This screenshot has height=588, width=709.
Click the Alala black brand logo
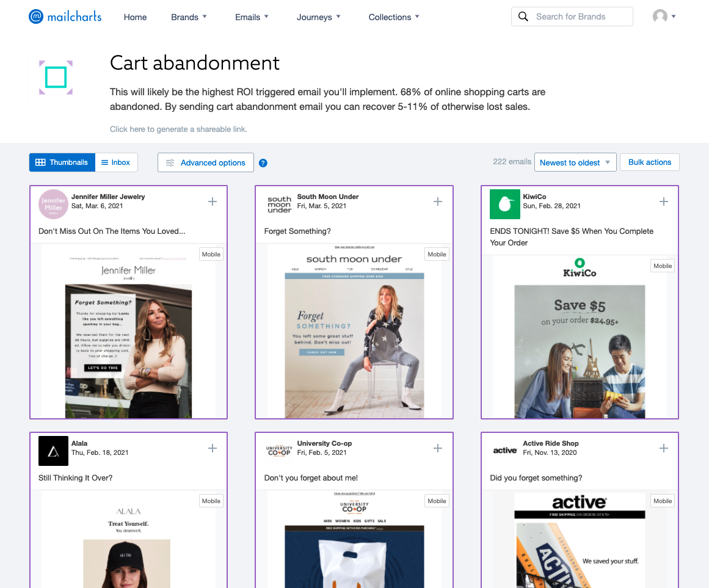pyautogui.click(x=53, y=451)
